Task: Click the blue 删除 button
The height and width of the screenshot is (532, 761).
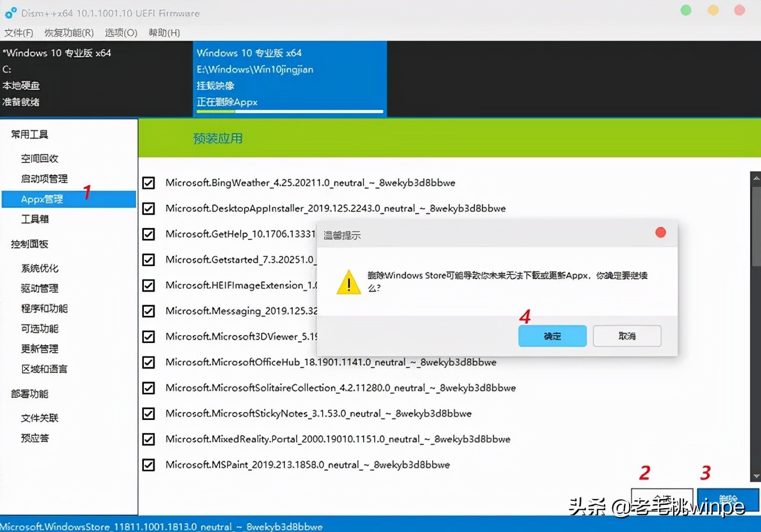Action: coord(728,500)
